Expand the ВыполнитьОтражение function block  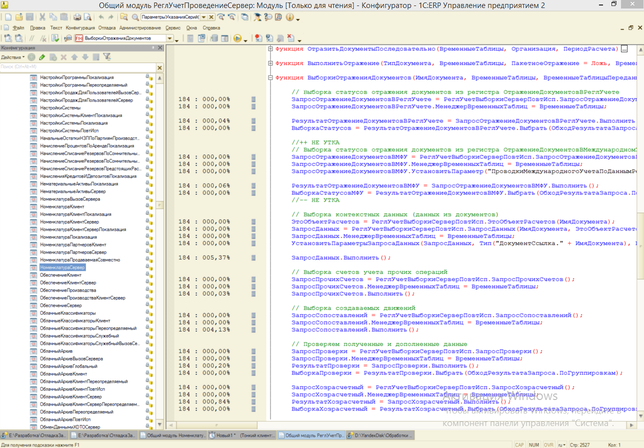coord(268,62)
